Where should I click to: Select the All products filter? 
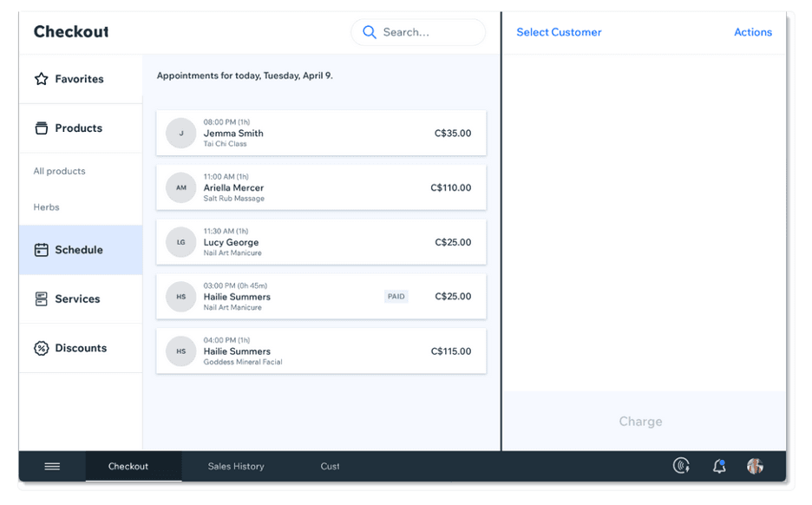click(x=59, y=171)
